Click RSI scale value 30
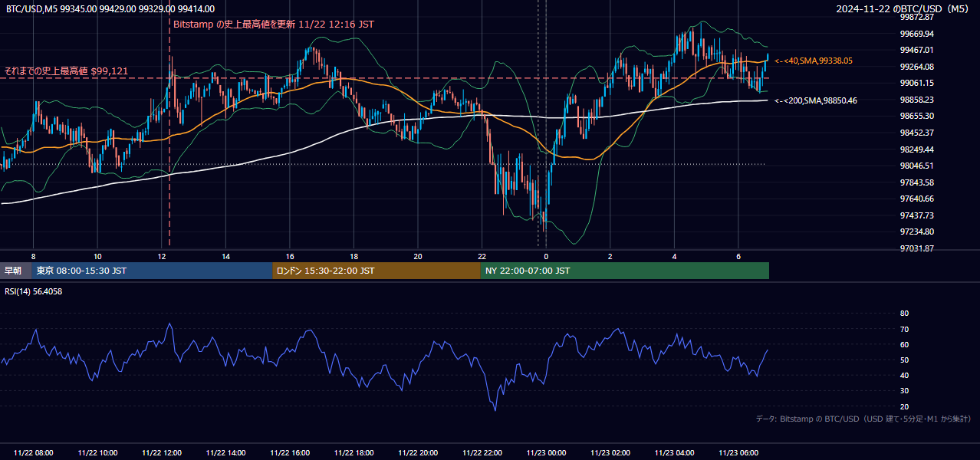The image size is (980, 460). pyautogui.click(x=904, y=391)
